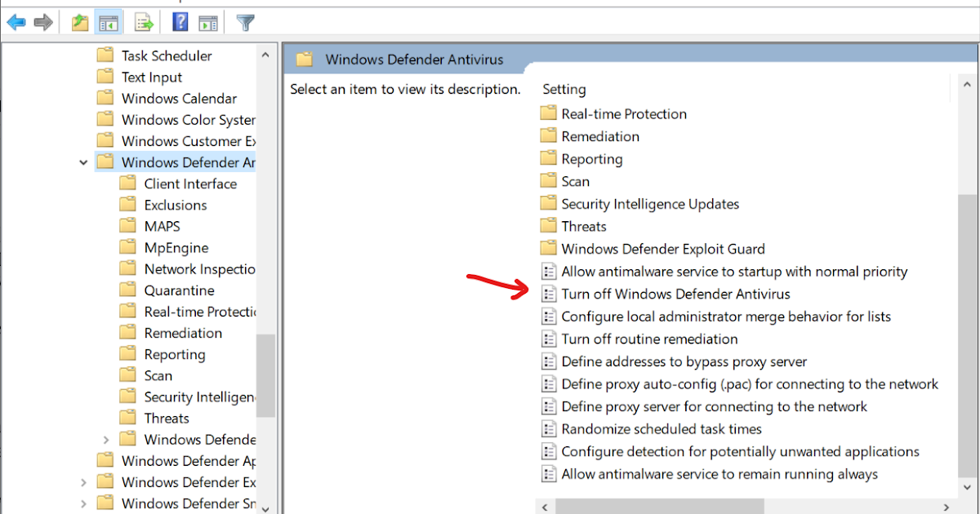Screen dimensions: 980x514
Task: Open MAPS subfolder in the tree
Action: point(162,226)
